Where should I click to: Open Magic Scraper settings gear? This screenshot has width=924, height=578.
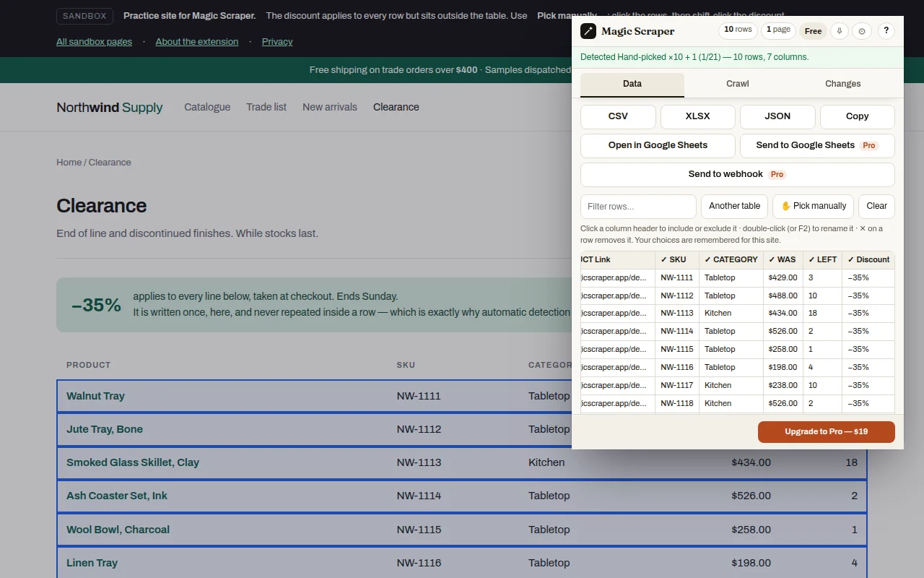pos(862,31)
